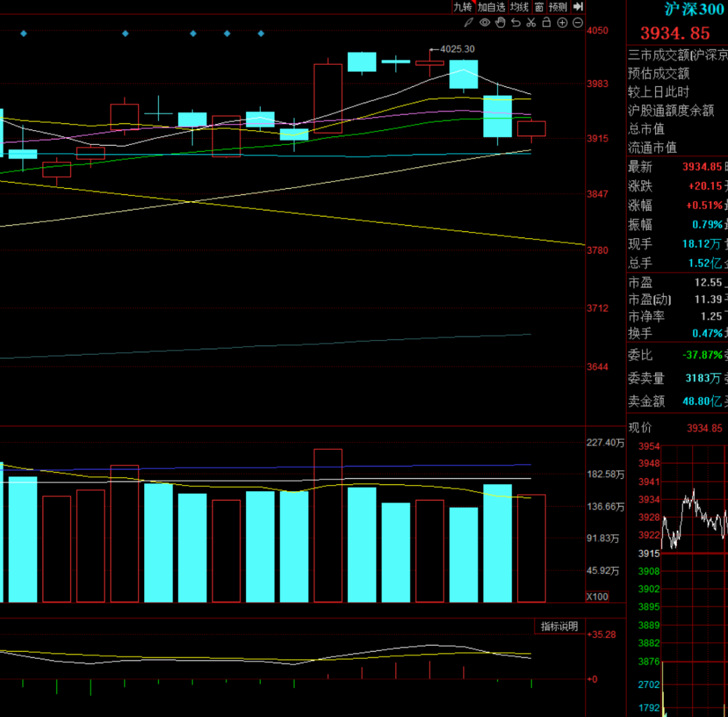This screenshot has width=728, height=717.
Task: Click the large 3934.85 price header
Action: 675,34
